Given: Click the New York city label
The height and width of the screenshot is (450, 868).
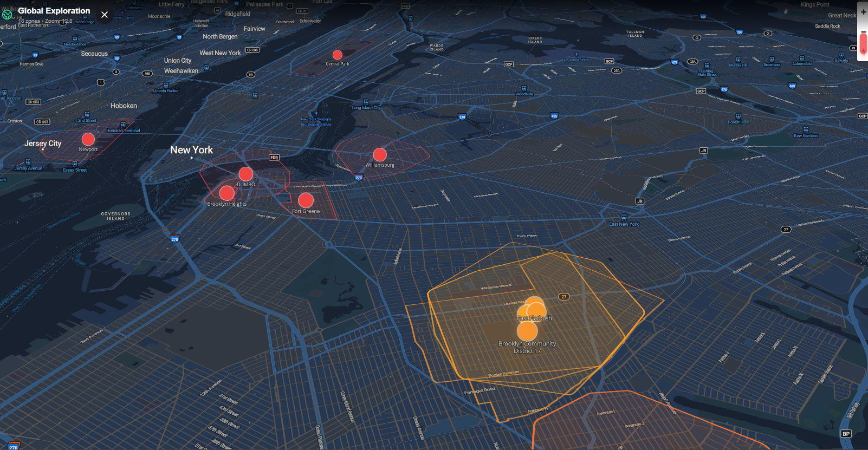Looking at the screenshot, I should pyautogui.click(x=192, y=150).
